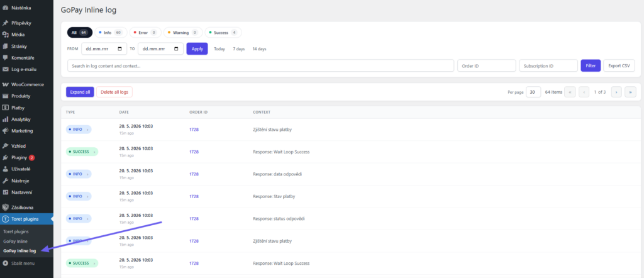Click the Vzhled paintbrush icon
The width and height of the screenshot is (644, 278).
click(x=5, y=146)
